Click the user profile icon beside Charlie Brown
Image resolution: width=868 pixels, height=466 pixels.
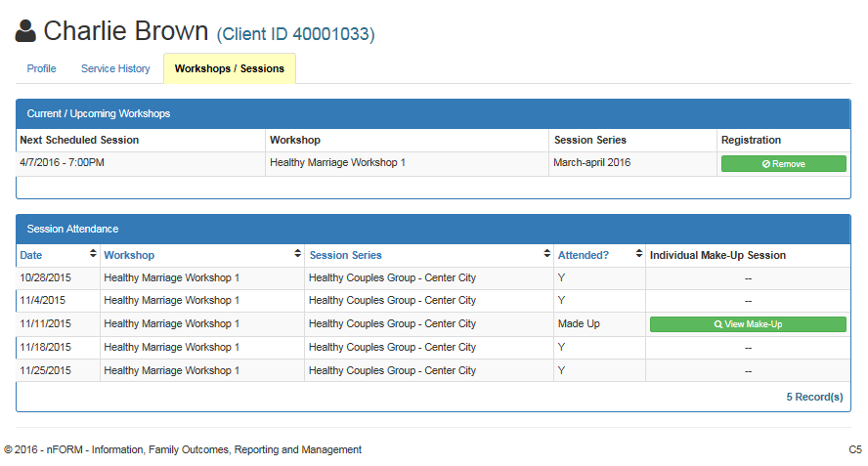pos(25,32)
